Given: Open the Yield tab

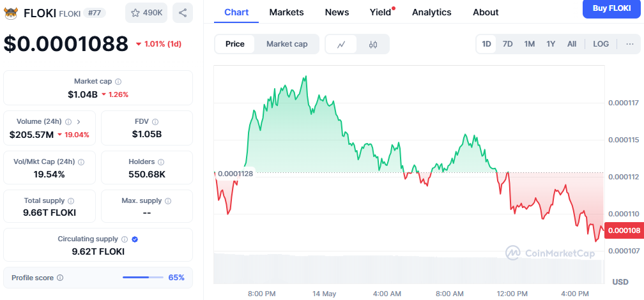Looking at the screenshot, I should tap(380, 12).
